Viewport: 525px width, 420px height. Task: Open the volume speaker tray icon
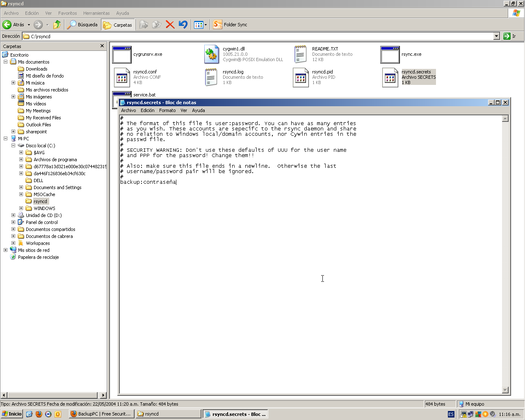492,414
